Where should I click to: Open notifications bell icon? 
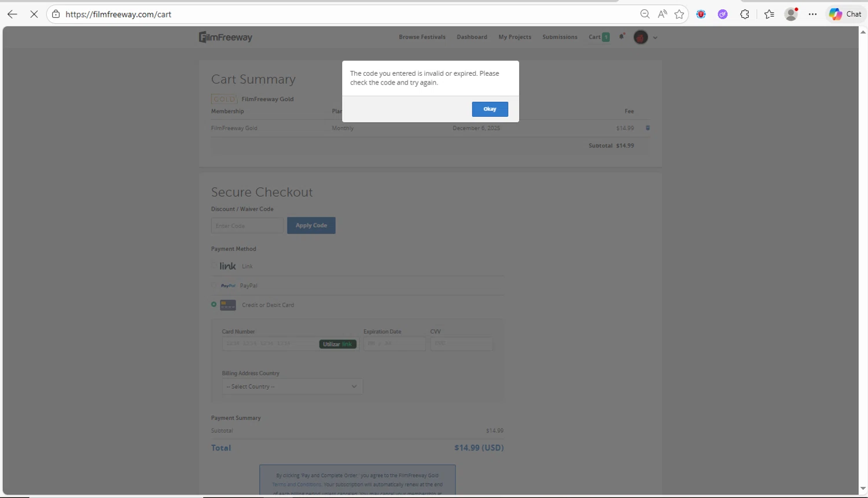[x=621, y=36]
